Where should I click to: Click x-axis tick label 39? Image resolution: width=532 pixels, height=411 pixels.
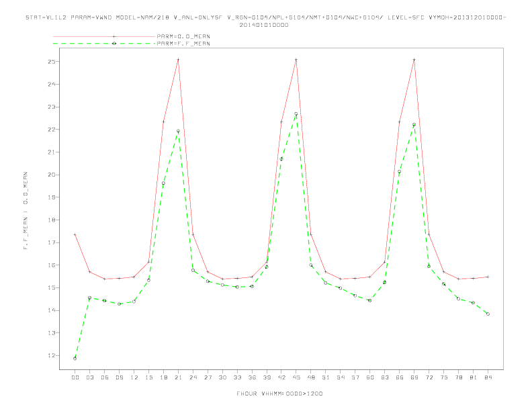click(x=267, y=377)
